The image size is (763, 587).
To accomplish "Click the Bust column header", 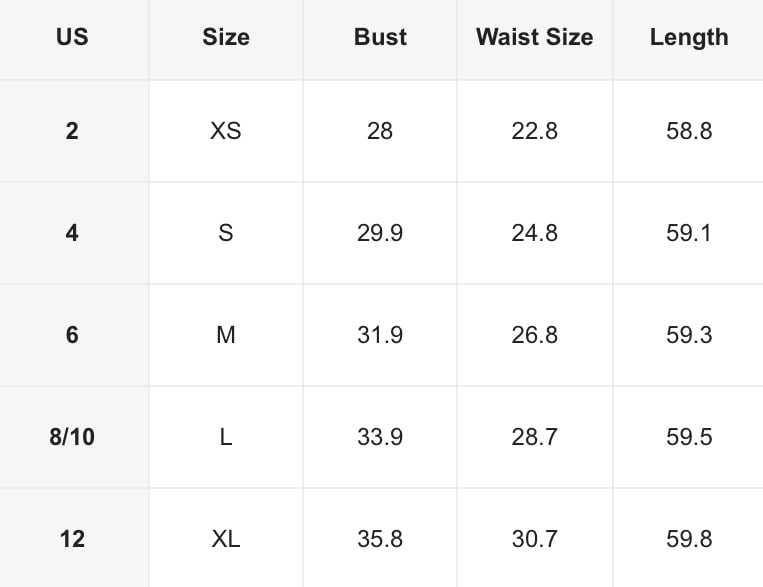I will click(380, 37).
